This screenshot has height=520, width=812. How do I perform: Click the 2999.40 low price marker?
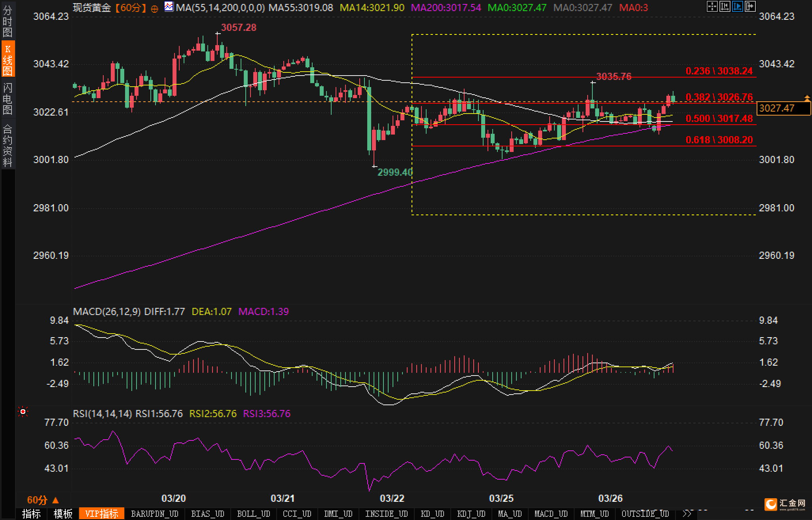tap(395, 172)
